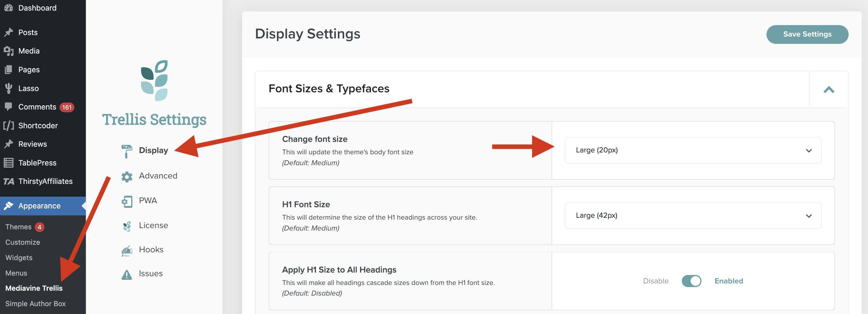The height and width of the screenshot is (314, 868).
Task: Open the Change font size dropdown
Action: [693, 150]
